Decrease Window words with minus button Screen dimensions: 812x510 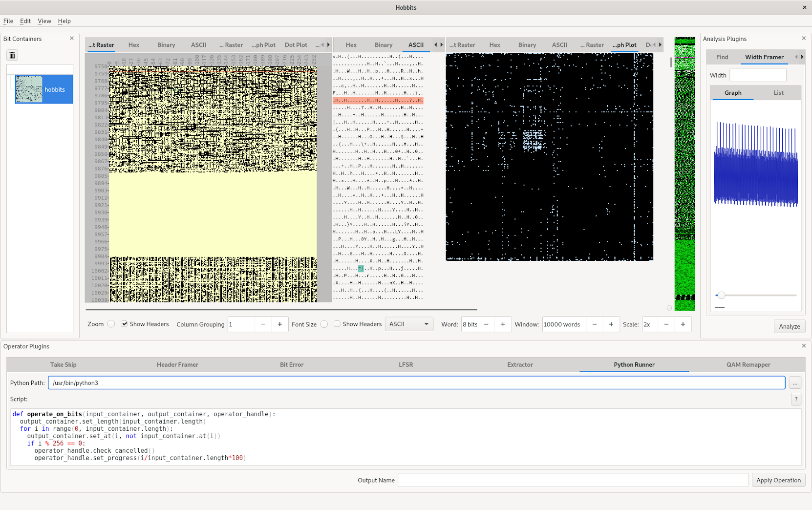pos(595,324)
